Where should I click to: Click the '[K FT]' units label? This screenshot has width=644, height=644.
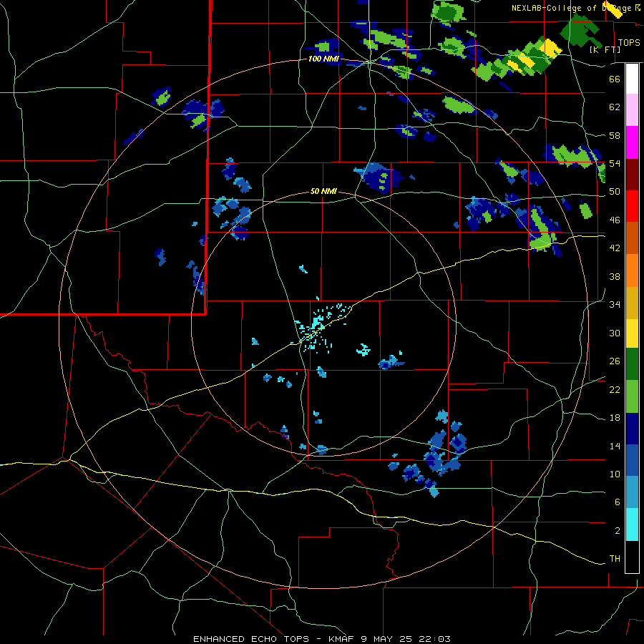[605, 50]
